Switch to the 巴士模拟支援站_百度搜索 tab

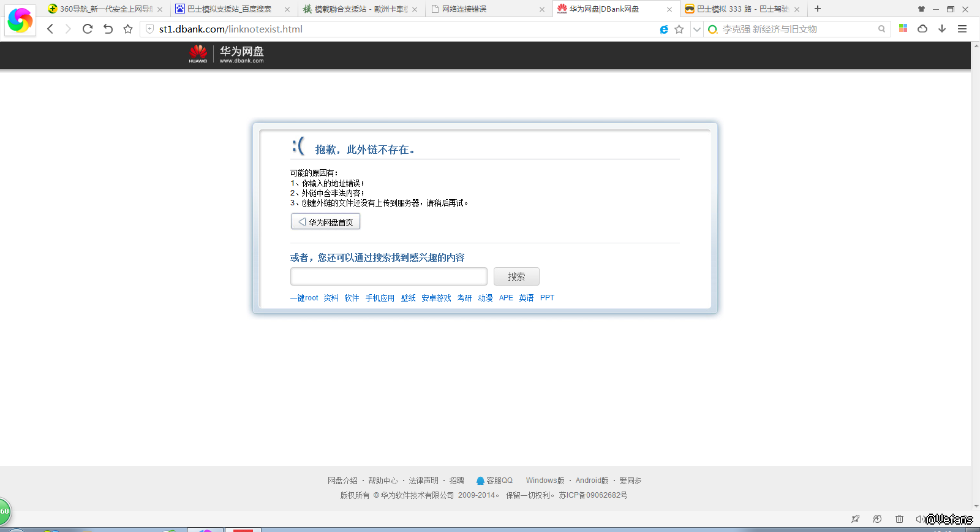pos(232,9)
